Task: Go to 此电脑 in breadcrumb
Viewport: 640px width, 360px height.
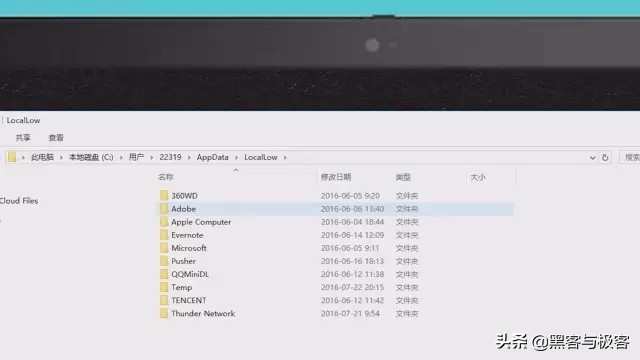Action: (42, 157)
